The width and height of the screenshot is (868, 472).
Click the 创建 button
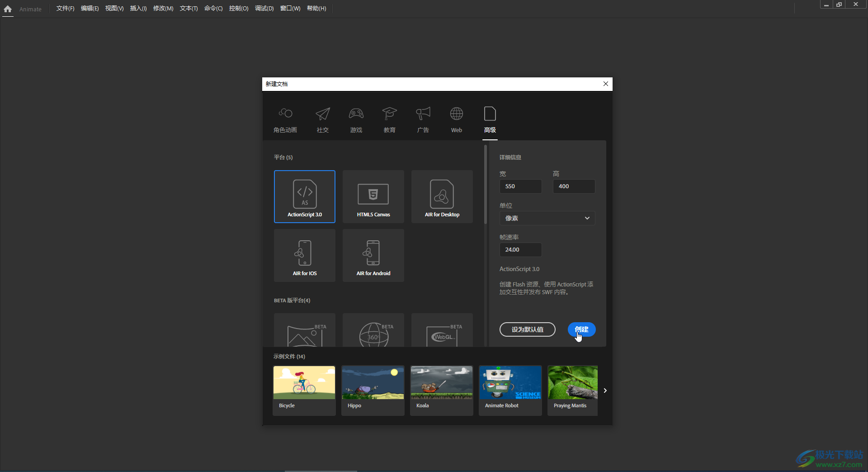tap(582, 329)
